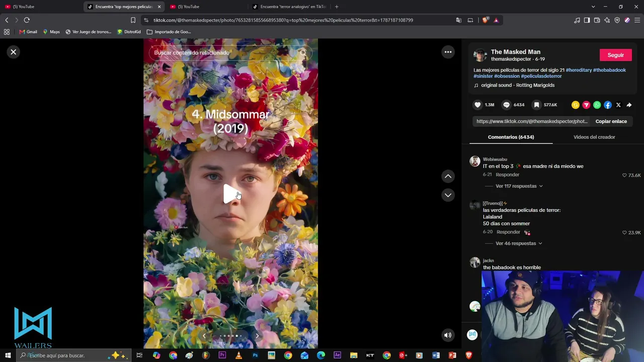Open more share options arrow
Screen dimensions: 644x362
(x=629, y=105)
